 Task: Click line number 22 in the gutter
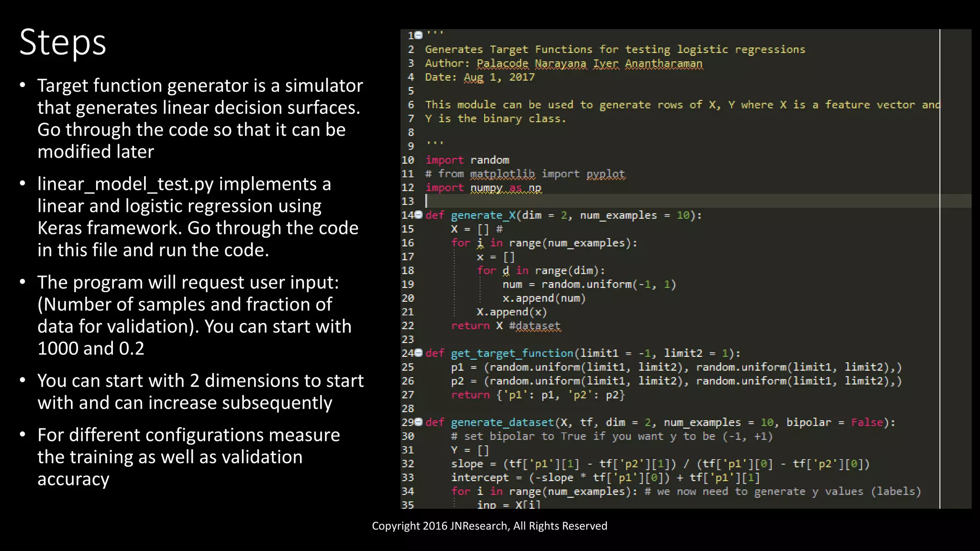[408, 326]
